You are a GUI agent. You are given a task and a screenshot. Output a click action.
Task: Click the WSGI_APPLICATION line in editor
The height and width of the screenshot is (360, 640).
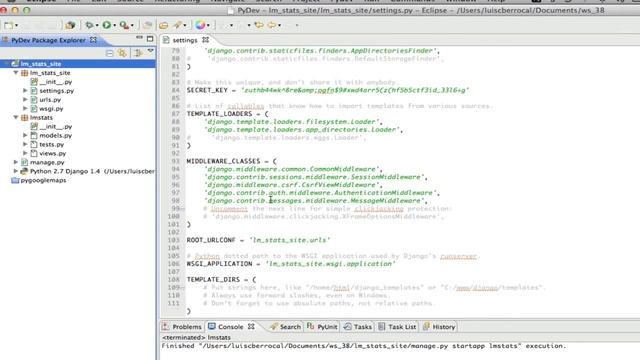pyautogui.click(x=291, y=264)
